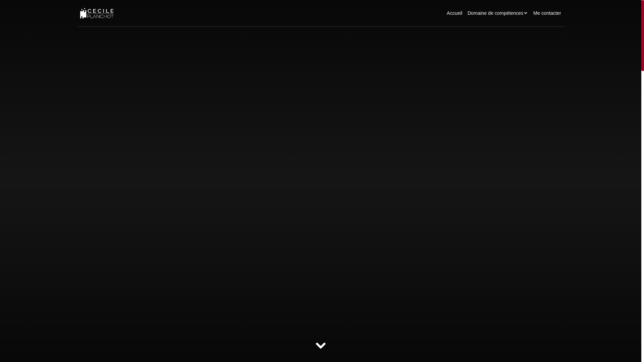
Task: Click the scroll-down chevron arrow
Action: coord(321,346)
